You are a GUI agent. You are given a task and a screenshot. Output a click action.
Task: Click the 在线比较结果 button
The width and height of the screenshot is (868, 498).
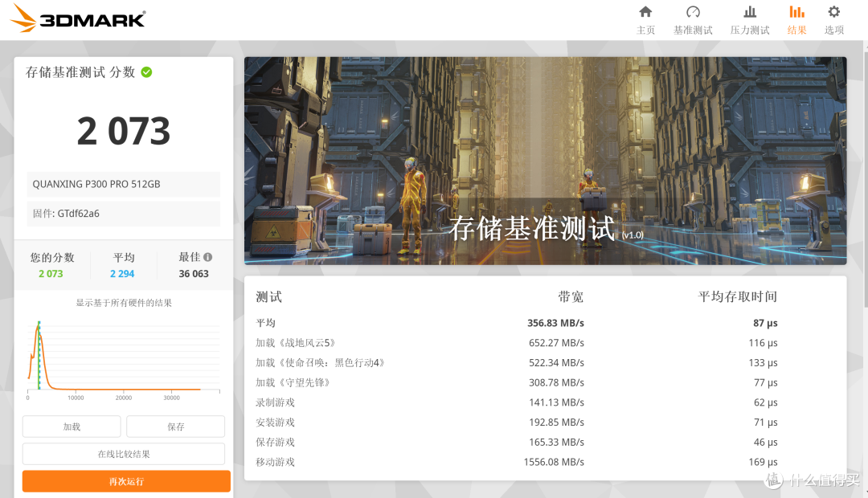point(124,454)
